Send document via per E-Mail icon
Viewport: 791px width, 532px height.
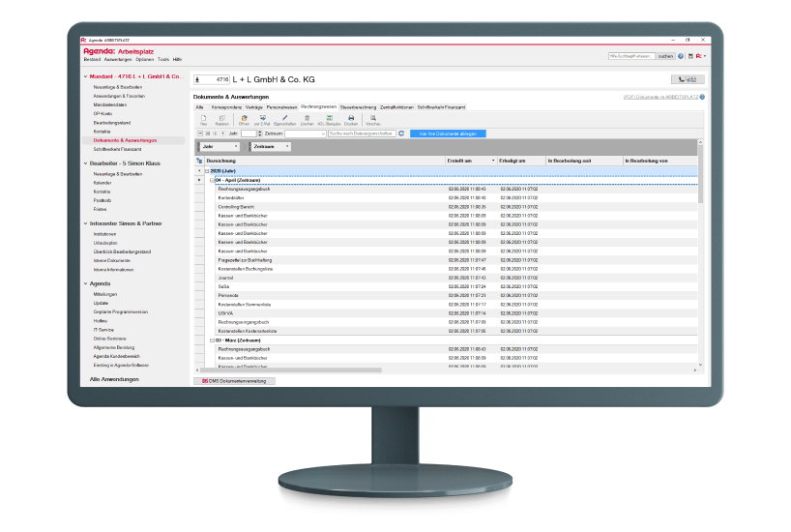tap(262, 118)
